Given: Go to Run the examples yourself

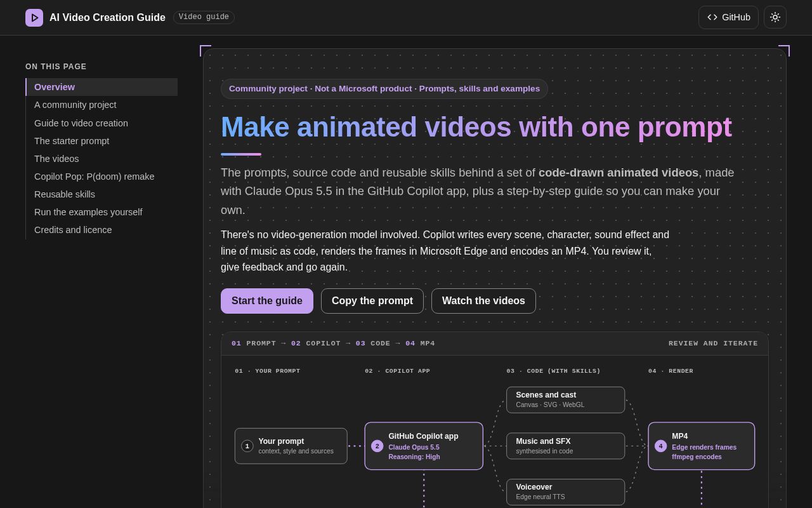Looking at the screenshot, I should click(101, 212).
